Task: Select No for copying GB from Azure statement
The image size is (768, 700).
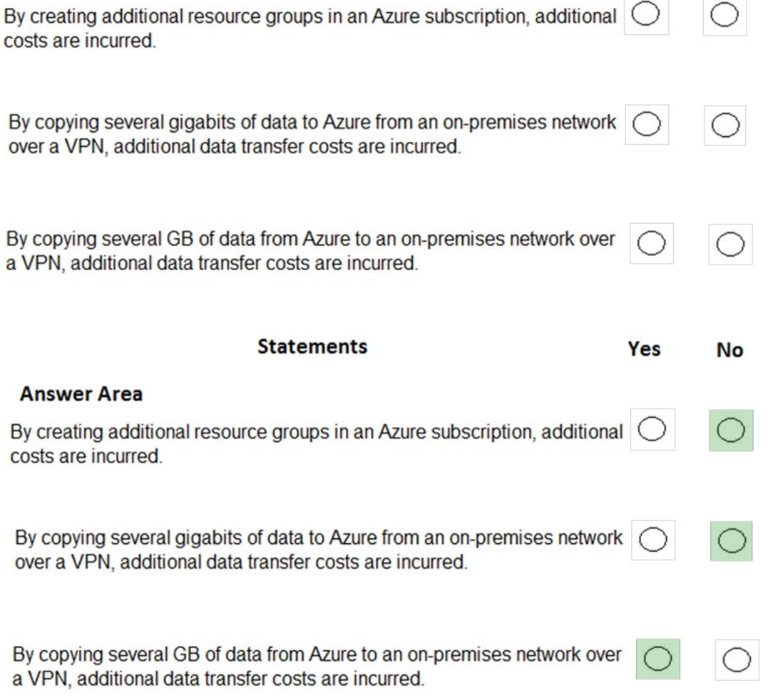Action: (729, 242)
